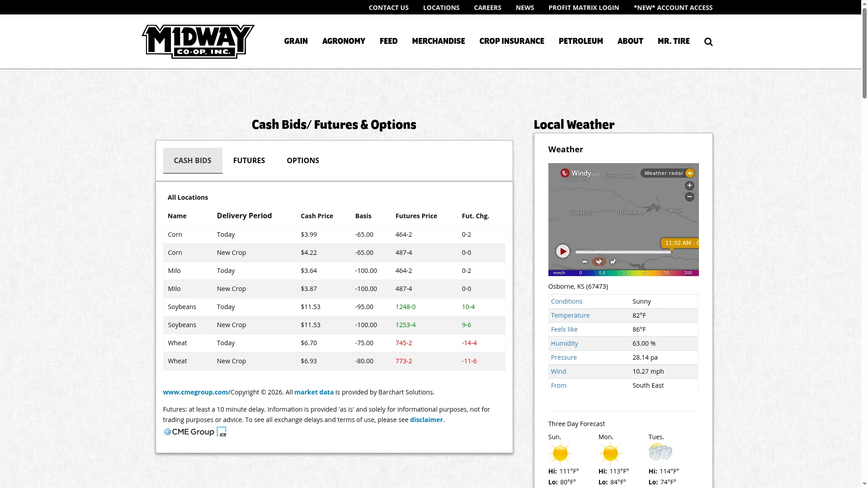Open the Careers link
868x488 pixels.
487,8
